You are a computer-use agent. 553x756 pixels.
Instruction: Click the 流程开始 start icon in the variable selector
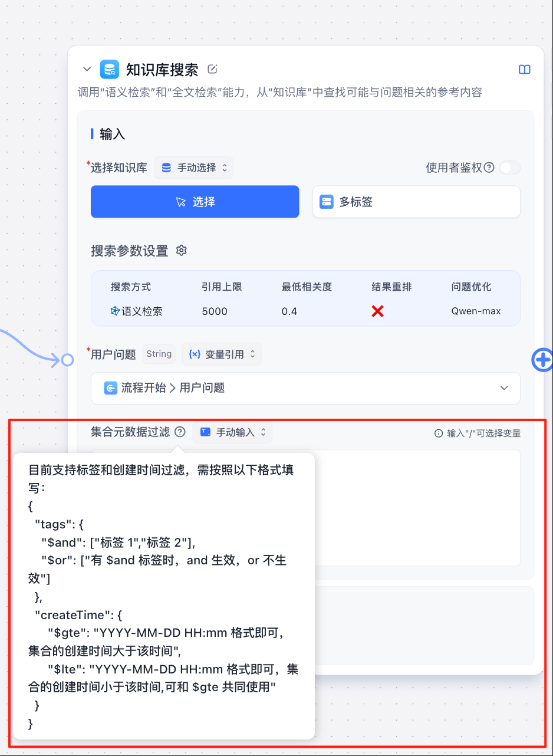110,388
